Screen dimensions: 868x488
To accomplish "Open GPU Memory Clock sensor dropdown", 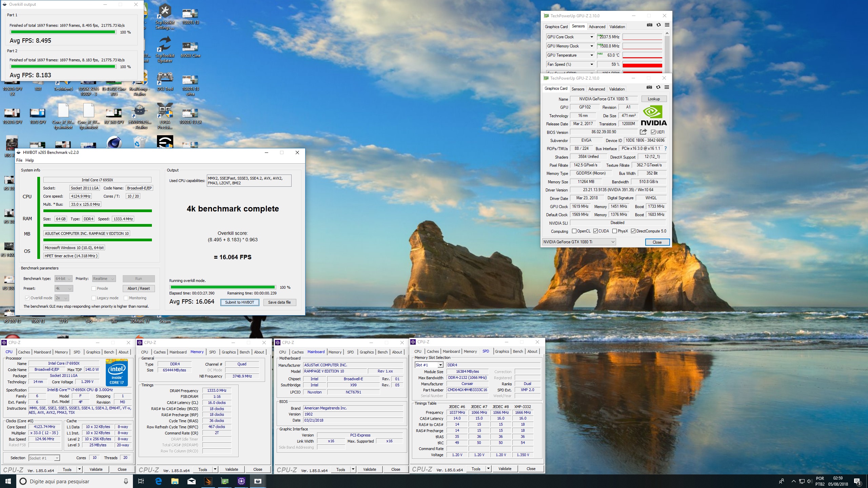I will (x=592, y=46).
